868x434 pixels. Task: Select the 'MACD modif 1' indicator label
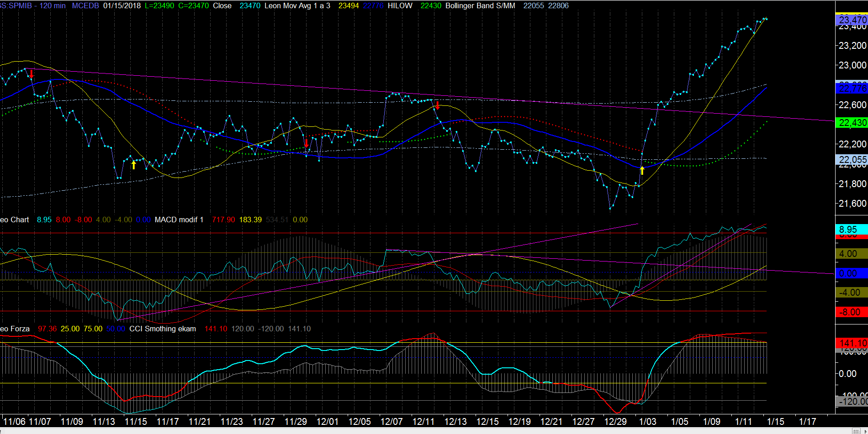point(179,220)
